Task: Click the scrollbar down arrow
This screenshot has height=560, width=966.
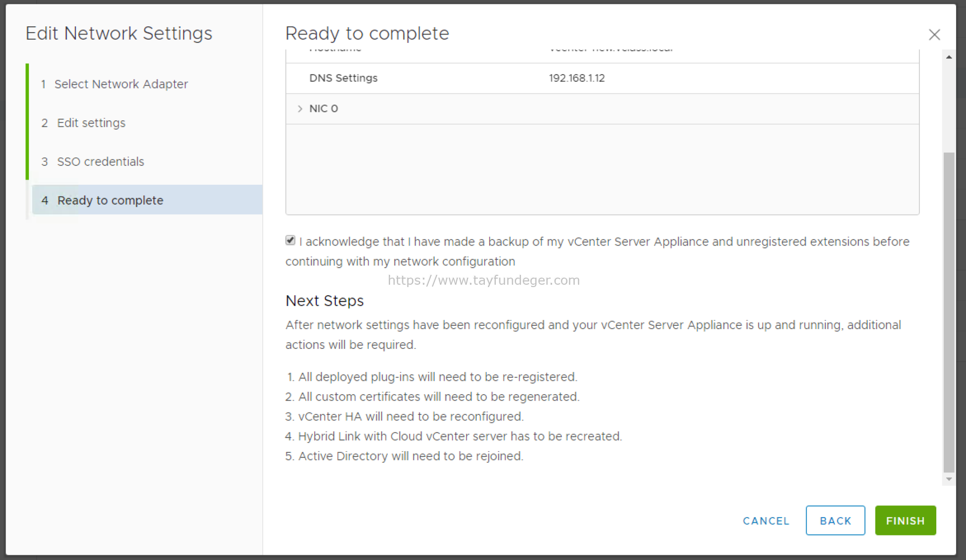Action: (949, 479)
